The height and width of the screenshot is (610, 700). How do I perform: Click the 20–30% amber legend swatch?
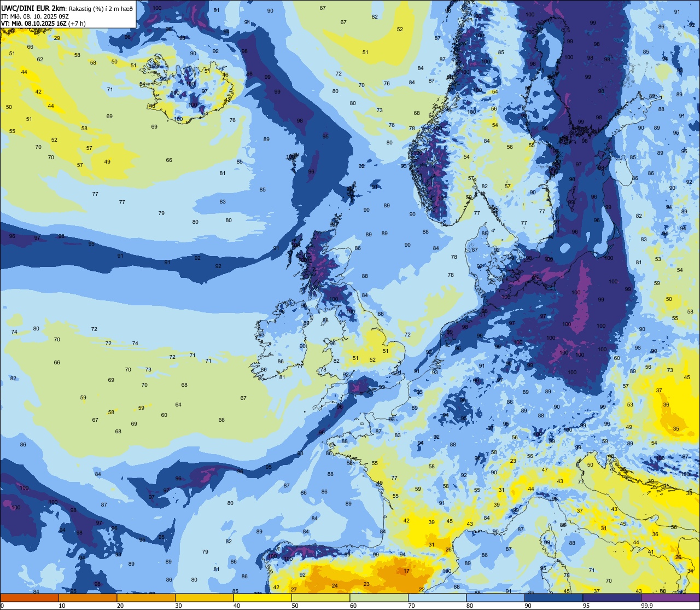click(x=146, y=597)
